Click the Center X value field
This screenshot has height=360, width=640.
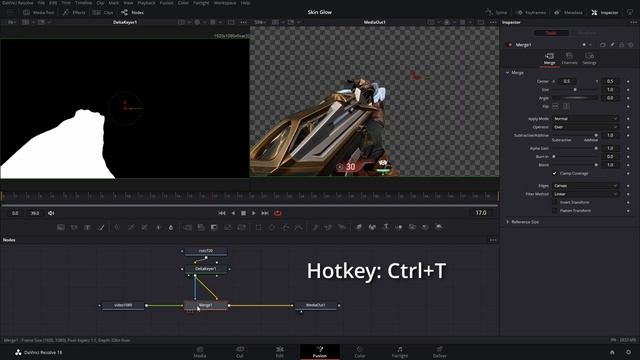coord(567,81)
